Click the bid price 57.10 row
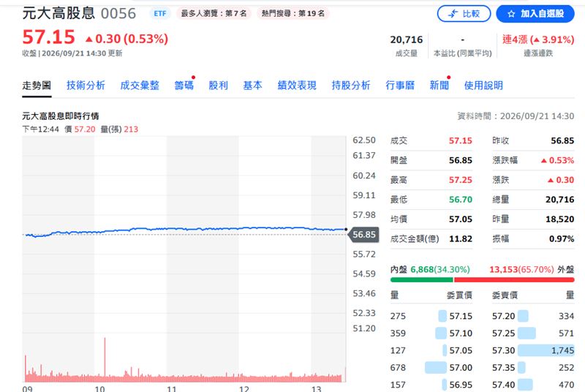 point(431,333)
